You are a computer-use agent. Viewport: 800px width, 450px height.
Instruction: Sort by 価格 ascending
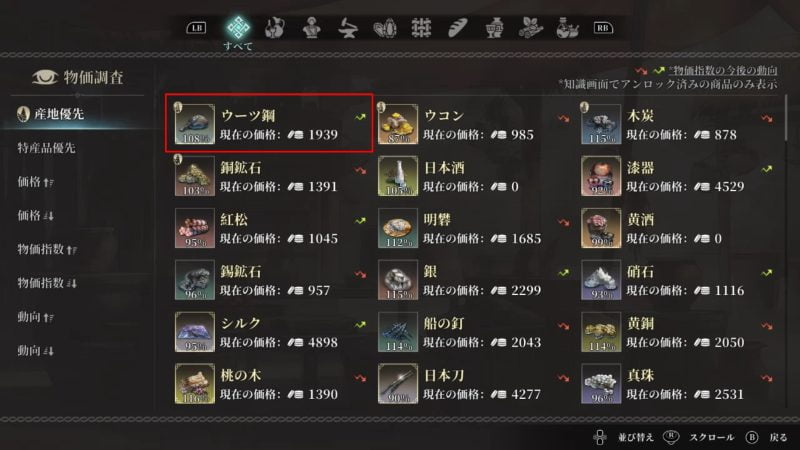pyautogui.click(x=35, y=182)
